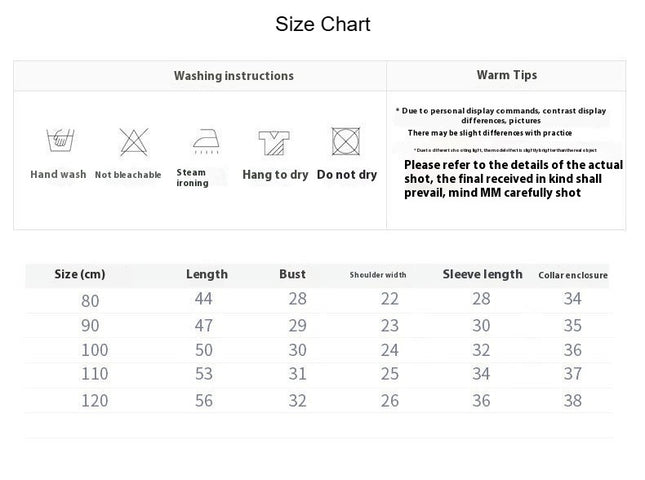The height and width of the screenshot is (480, 645).
Task: Click the Hand wash basin icon
Action: (60, 140)
